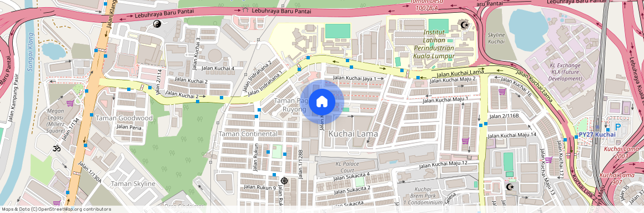Click the dharma wheel Buddhist temple icon
The width and height of the screenshot is (644, 213).
[x=284, y=181]
